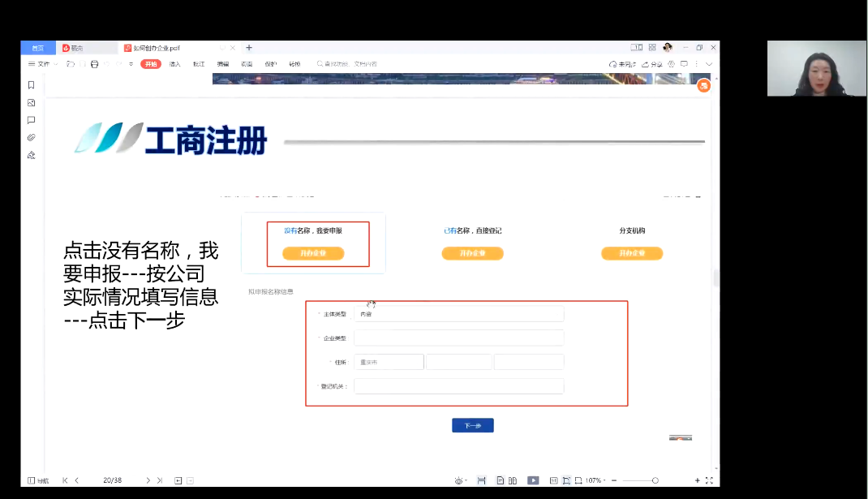Open the 主体类型 dropdown field
868x499 pixels.
pyautogui.click(x=459, y=314)
